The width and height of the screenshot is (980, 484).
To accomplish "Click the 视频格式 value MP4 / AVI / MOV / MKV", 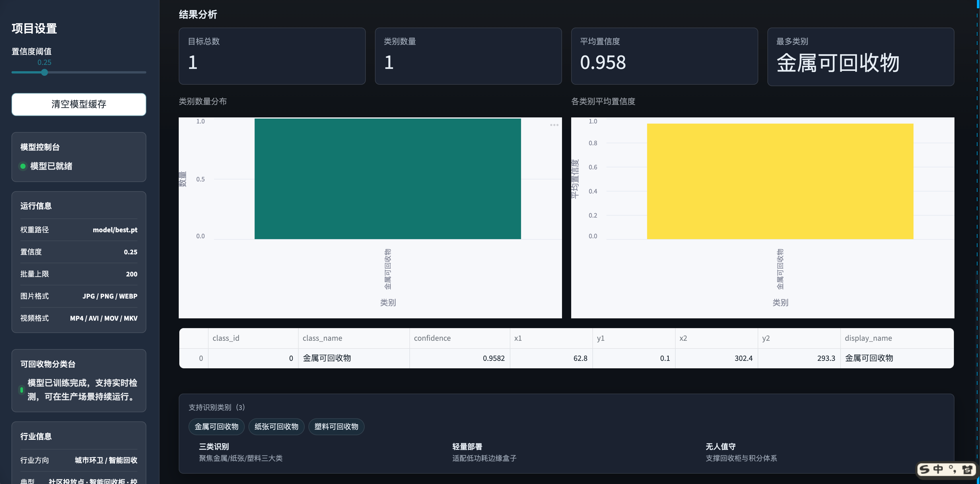I will tap(104, 318).
